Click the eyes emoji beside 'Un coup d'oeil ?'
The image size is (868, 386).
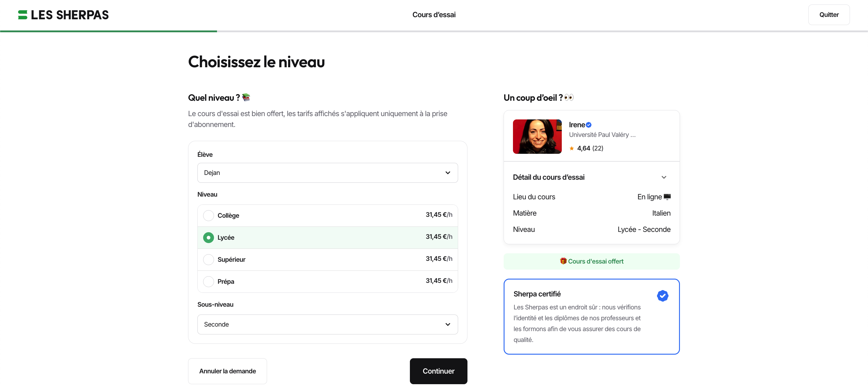pyautogui.click(x=569, y=97)
